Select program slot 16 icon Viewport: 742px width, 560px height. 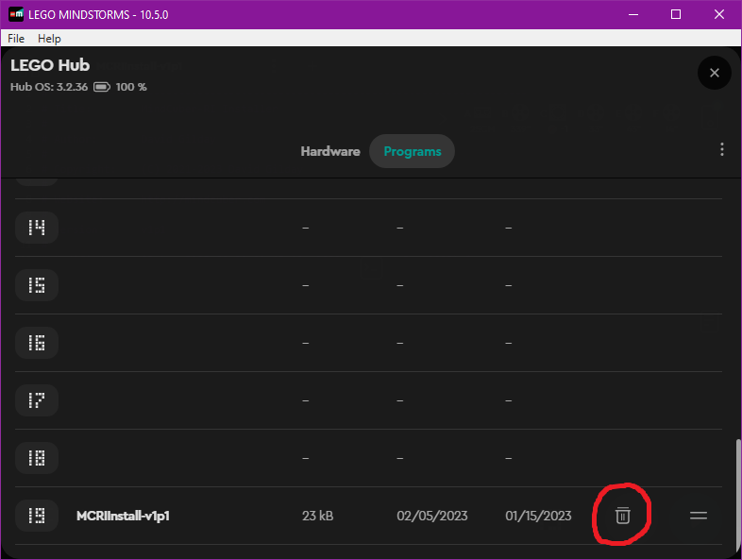37,343
